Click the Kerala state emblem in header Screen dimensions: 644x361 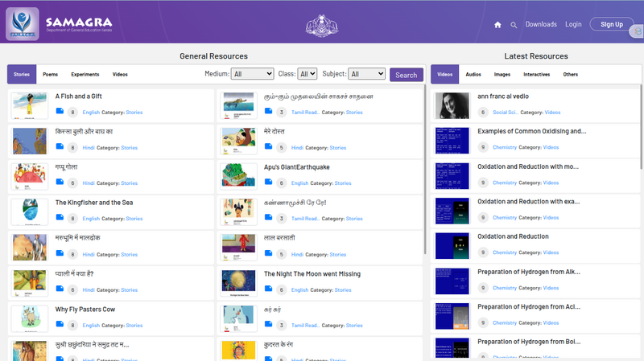[322, 24]
